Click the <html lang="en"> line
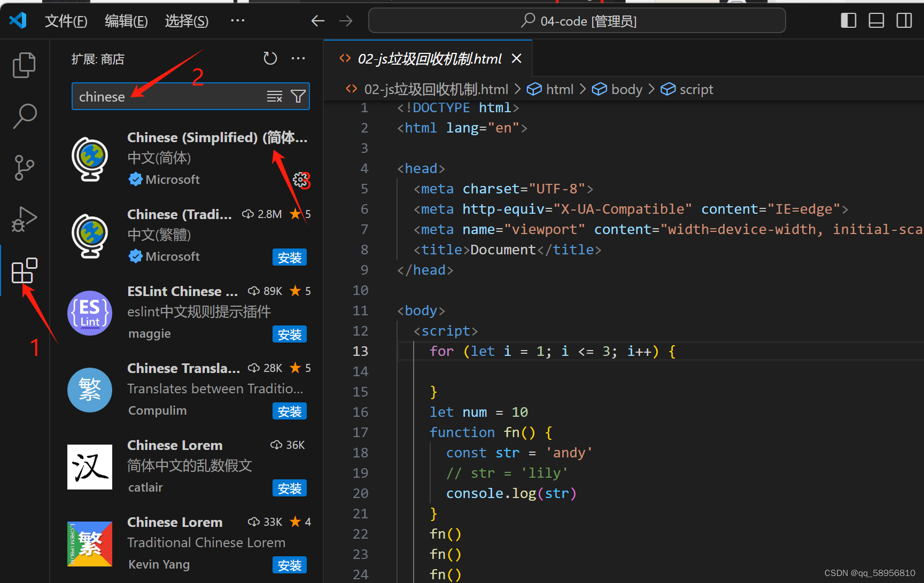This screenshot has height=583, width=924. tap(462, 128)
